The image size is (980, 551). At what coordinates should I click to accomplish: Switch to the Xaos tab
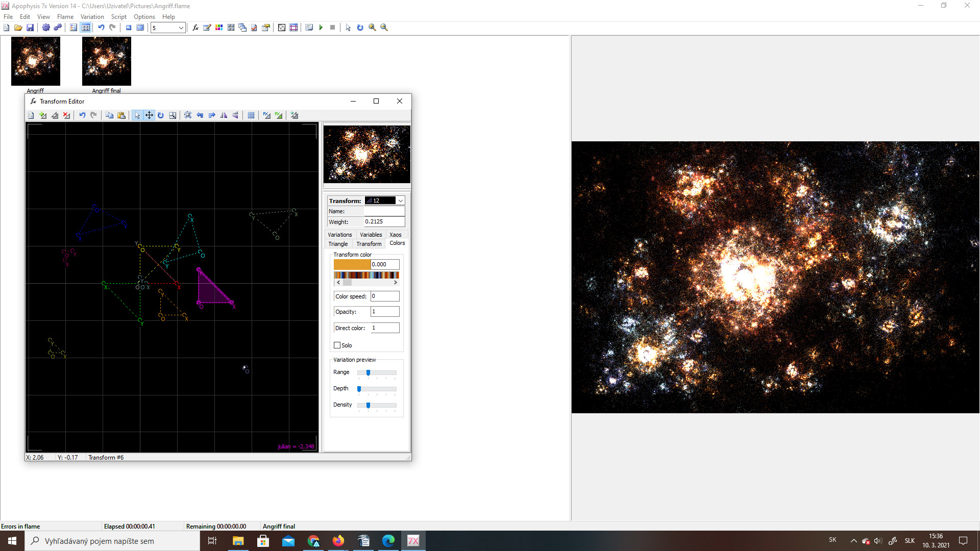point(396,235)
